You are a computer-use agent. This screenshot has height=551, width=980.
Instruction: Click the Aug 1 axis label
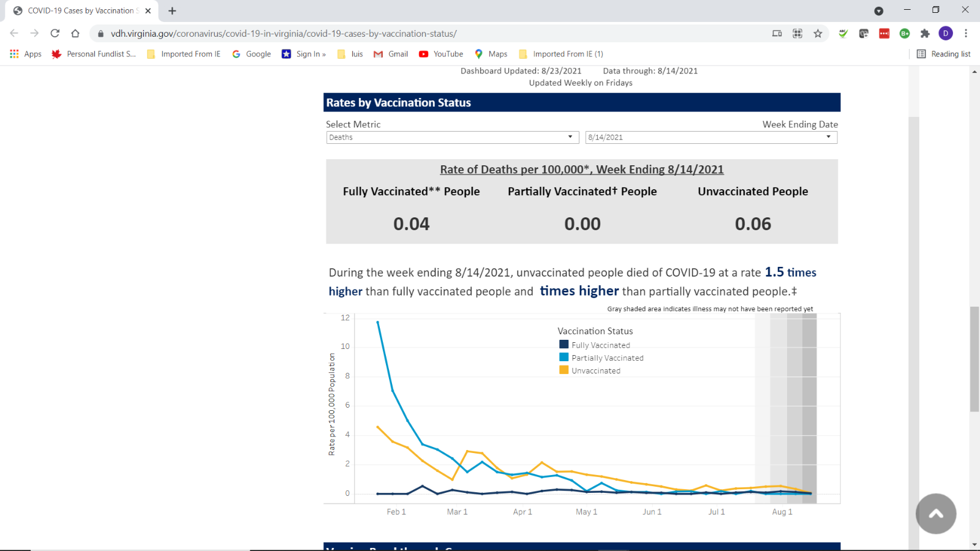[x=782, y=512]
